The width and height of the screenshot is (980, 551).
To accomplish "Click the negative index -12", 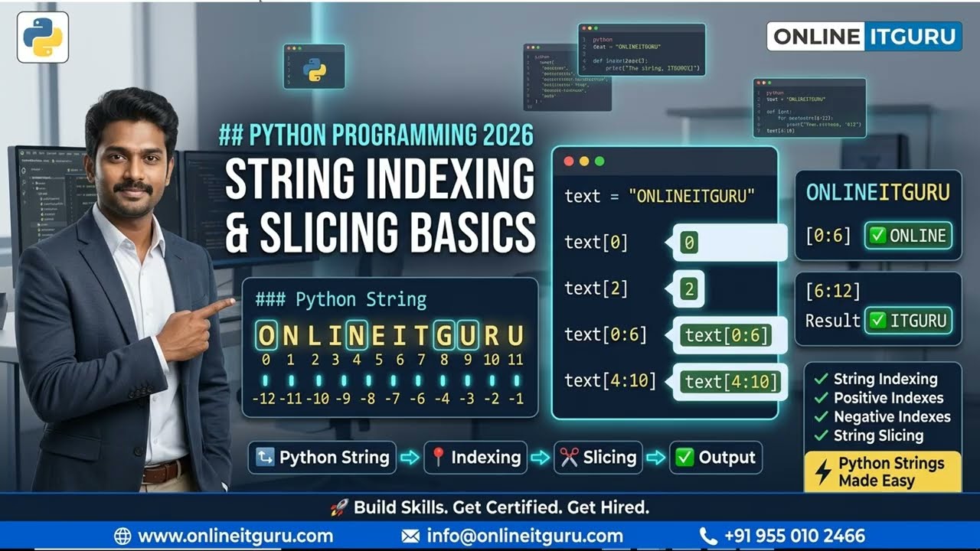I will click(263, 399).
